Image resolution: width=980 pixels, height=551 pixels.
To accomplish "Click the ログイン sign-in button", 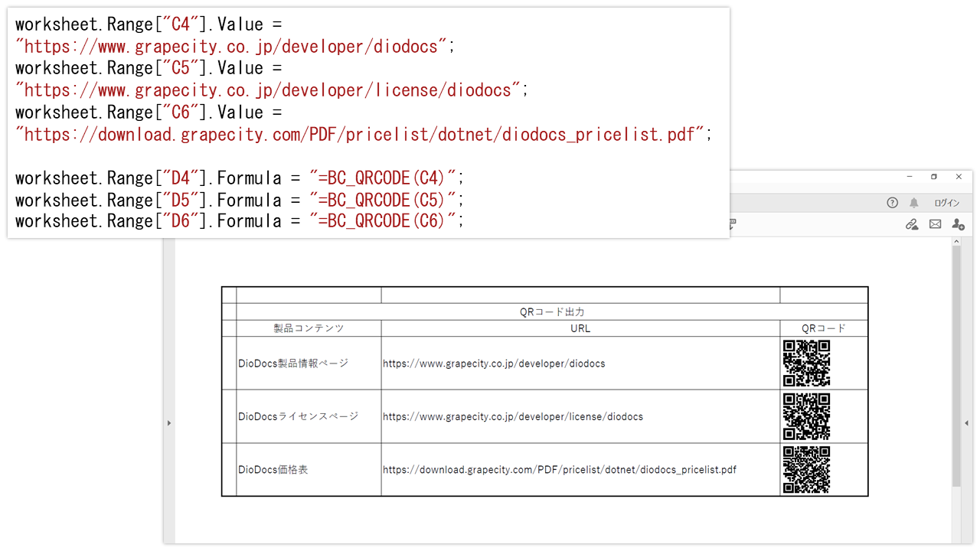I will [x=946, y=203].
